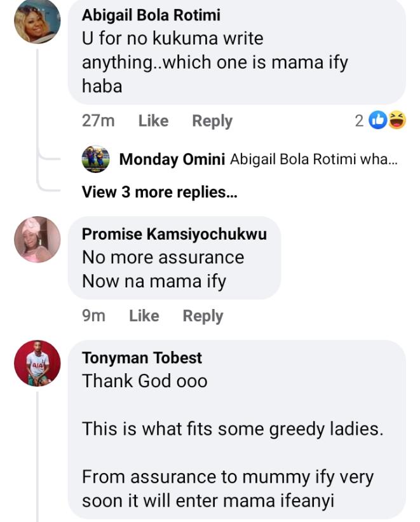Open Tonyman Tobest's profile picture
The width and height of the screenshot is (420, 522).
[37, 363]
